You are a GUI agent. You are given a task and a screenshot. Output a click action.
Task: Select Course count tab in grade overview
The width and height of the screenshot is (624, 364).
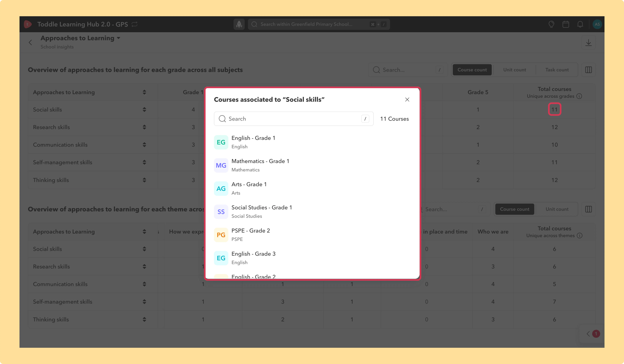pyautogui.click(x=472, y=70)
